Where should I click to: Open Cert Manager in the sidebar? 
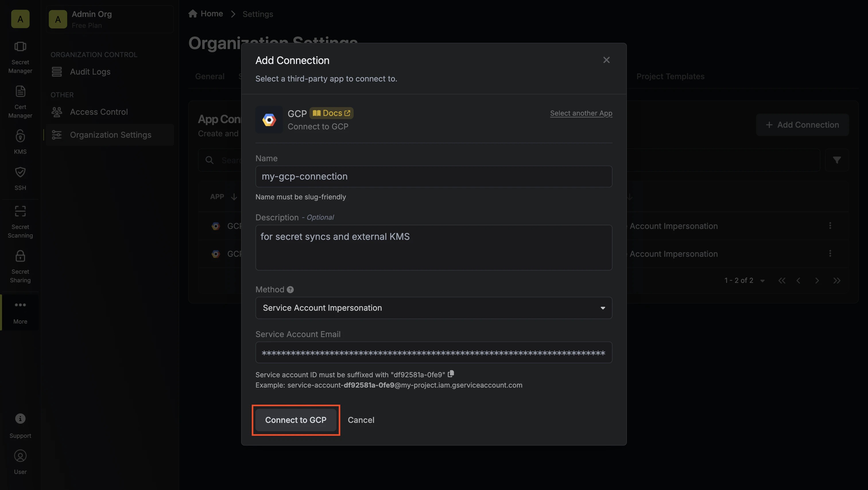coord(20,102)
